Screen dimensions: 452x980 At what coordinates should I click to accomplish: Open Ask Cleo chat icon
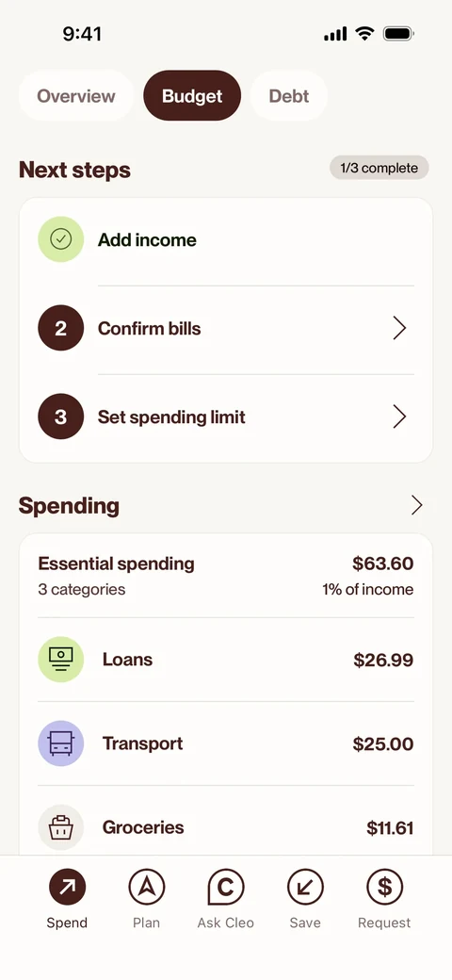[225, 887]
